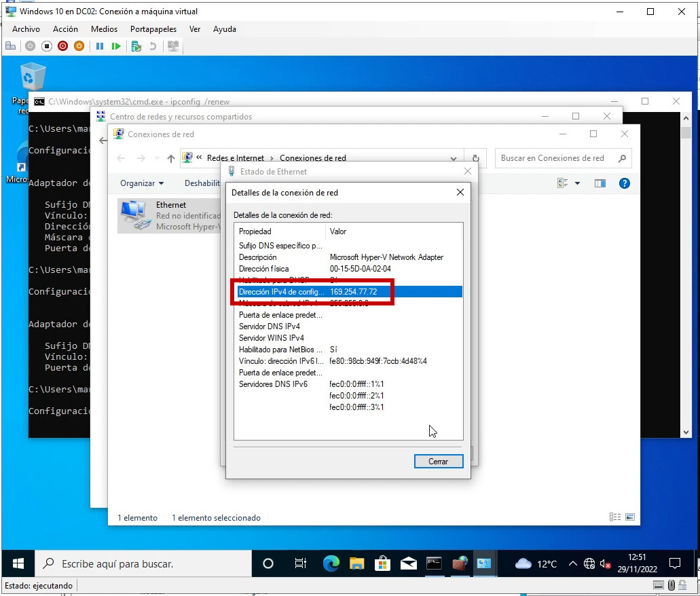Screen dimensions: 700x596
Task: Click the green reset VM icon
Action: point(116,46)
